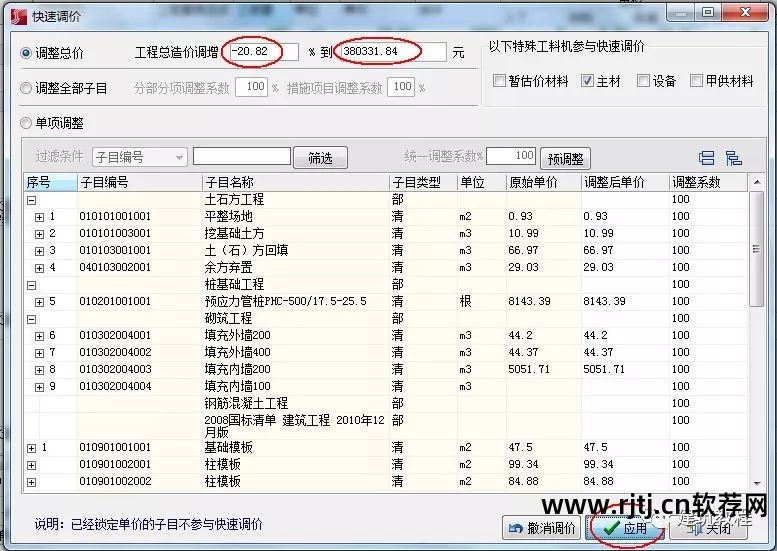Select the 调整总价 radio option

tap(26, 53)
